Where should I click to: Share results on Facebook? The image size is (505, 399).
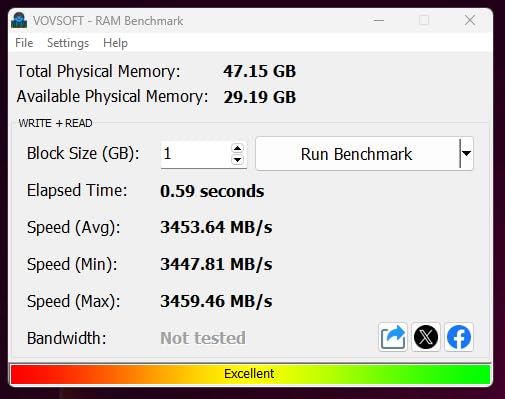tap(459, 337)
